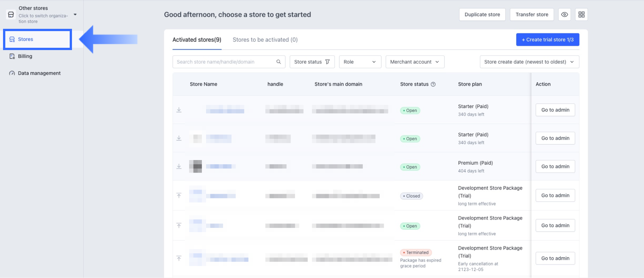644x278 pixels.
Task: Change store create date sort order
Action: (x=529, y=62)
